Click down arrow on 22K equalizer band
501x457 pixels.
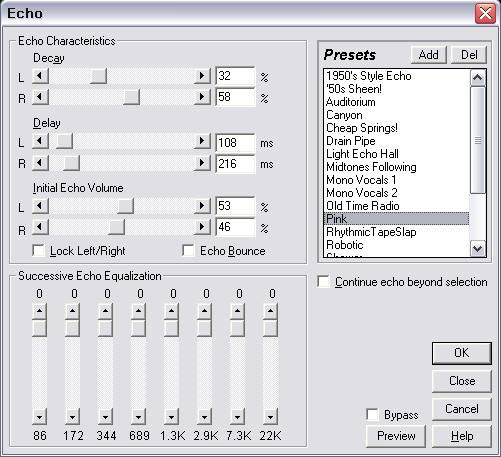pos(270,417)
